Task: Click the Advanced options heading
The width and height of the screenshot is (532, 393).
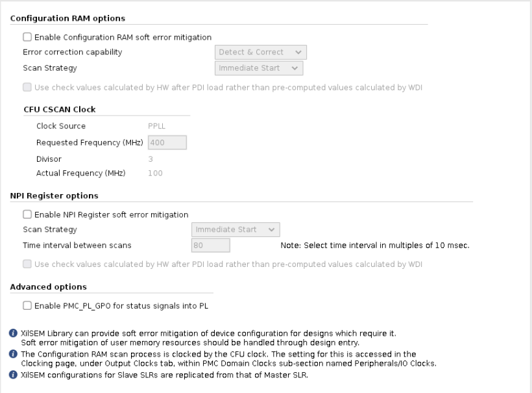Action: (x=49, y=286)
